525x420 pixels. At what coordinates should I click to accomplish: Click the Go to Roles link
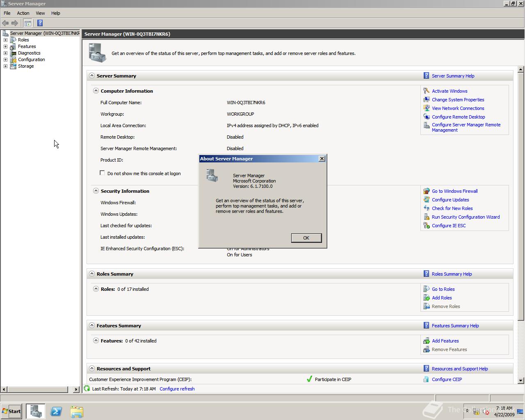443,289
